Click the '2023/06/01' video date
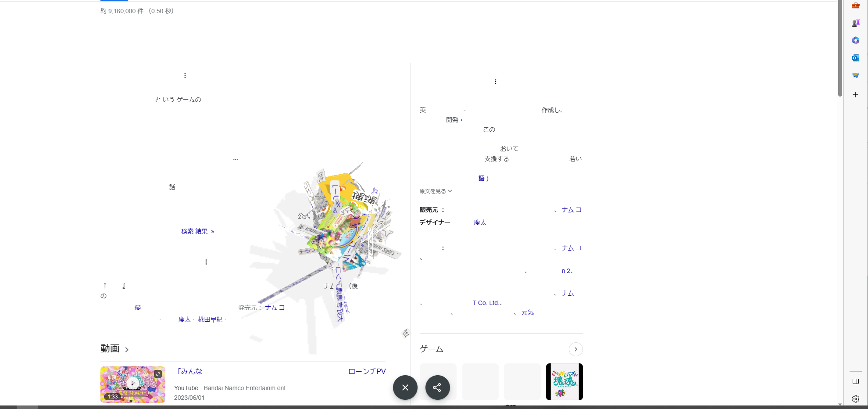The image size is (868, 409). click(189, 398)
